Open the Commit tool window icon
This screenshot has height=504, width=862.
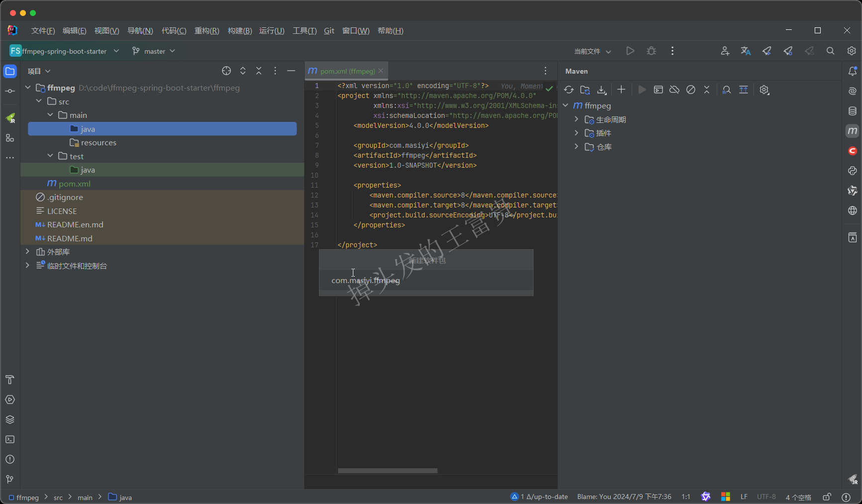[10, 91]
